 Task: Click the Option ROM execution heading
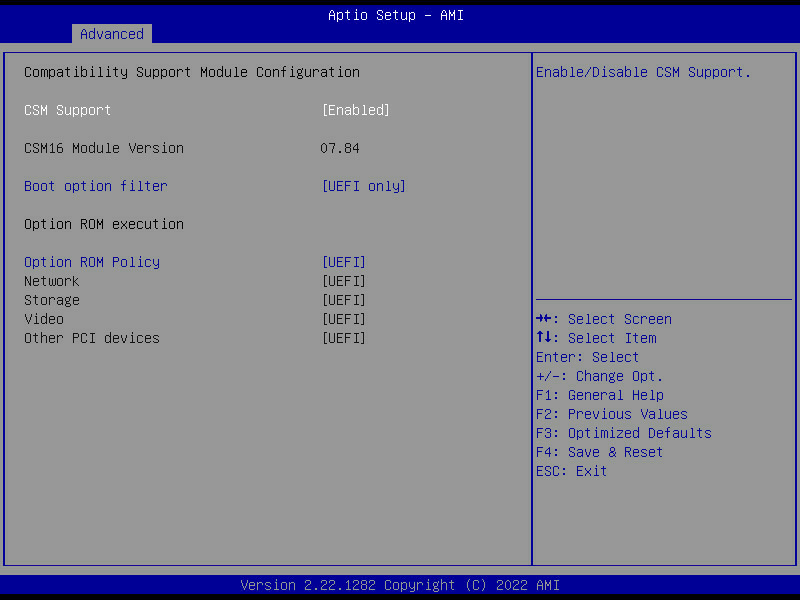(x=104, y=224)
